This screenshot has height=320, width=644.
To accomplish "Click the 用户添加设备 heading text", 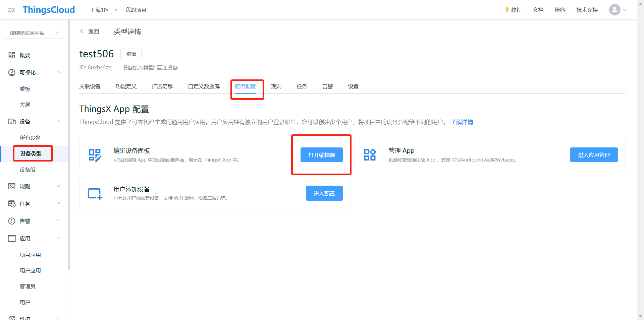I will [x=131, y=189].
